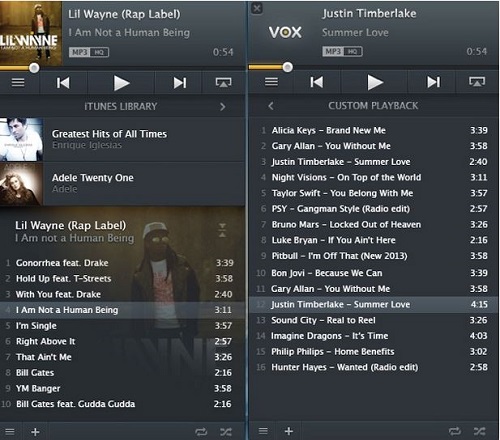The height and width of the screenshot is (440, 500).
Task: Select Sound City – Real to Reel
Action: [374, 320]
